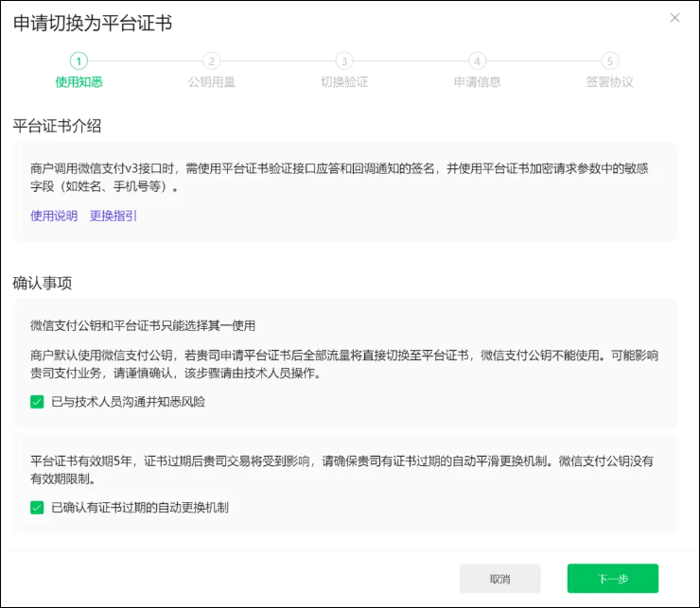
Task: Click the step 3 circle icon
Action: click(344, 61)
